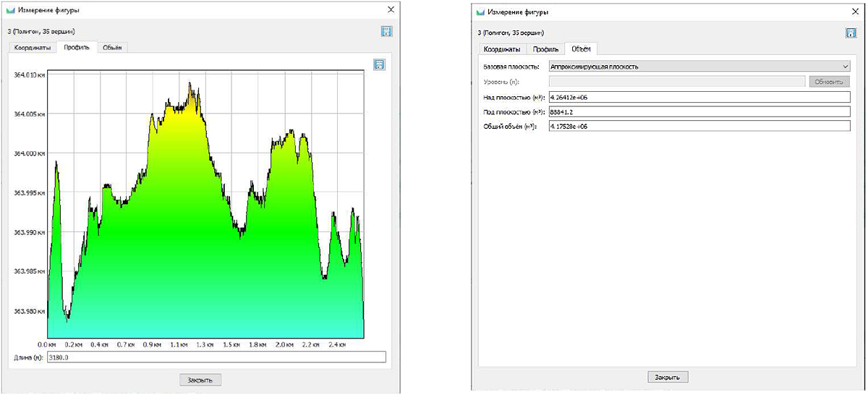This screenshot has height=395, width=868.
Task: Click Закрыть button in the left window
Action: [x=200, y=379]
